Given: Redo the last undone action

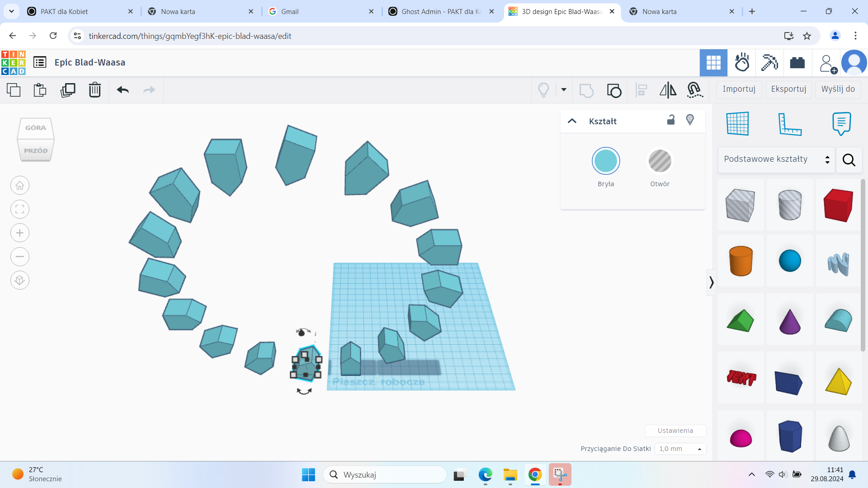Looking at the screenshot, I should pos(149,90).
